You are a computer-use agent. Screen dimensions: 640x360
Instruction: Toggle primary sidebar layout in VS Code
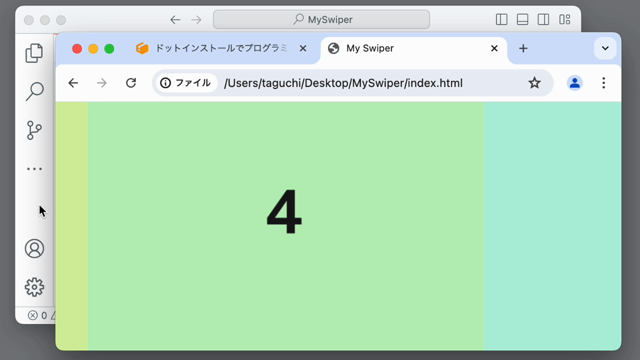(502, 19)
